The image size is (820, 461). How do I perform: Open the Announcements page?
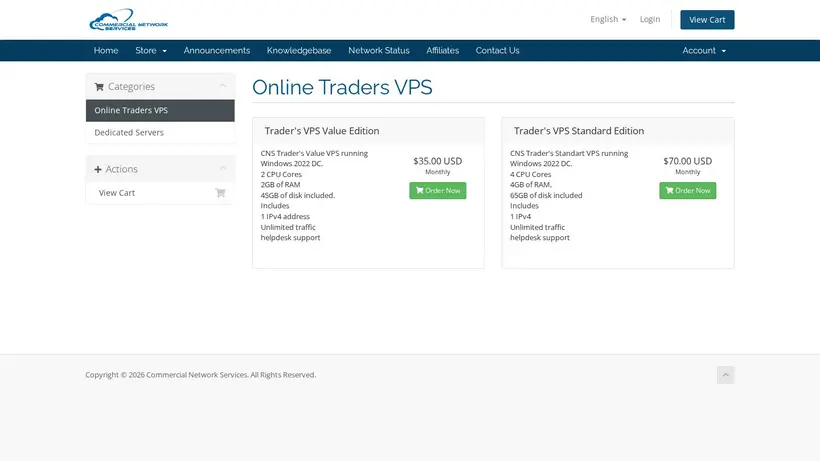tap(217, 51)
